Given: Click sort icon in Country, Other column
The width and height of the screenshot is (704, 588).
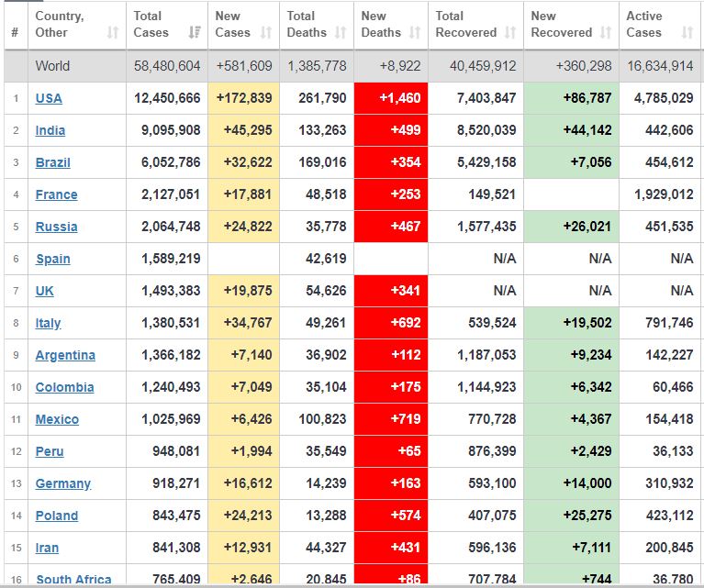Looking at the screenshot, I should [x=113, y=33].
